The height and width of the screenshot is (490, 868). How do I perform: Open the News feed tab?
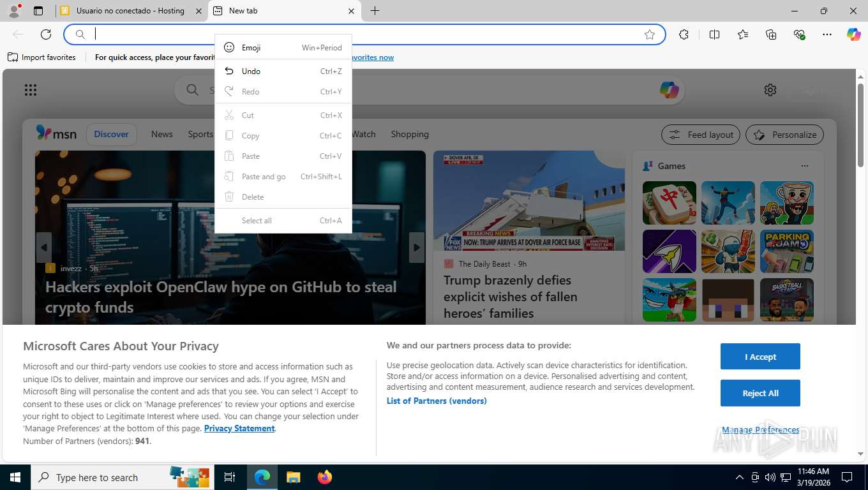[x=162, y=134]
